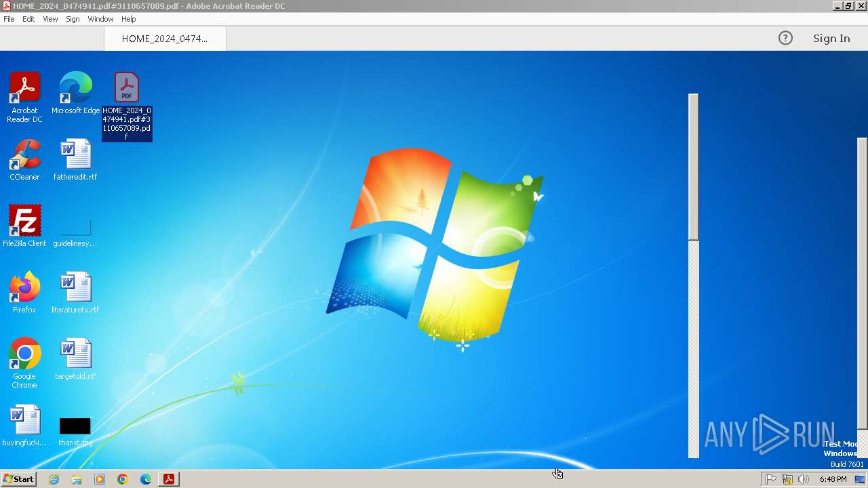The height and width of the screenshot is (488, 868).
Task: Open the Sign menu
Action: pos(73,19)
